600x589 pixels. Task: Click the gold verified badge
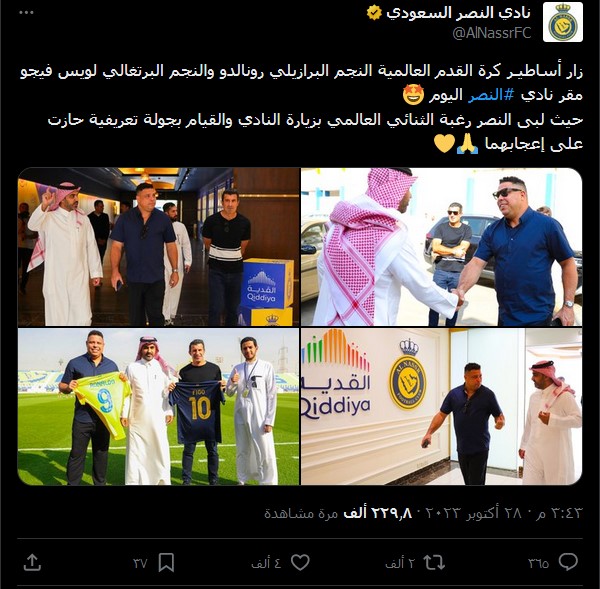point(374,13)
